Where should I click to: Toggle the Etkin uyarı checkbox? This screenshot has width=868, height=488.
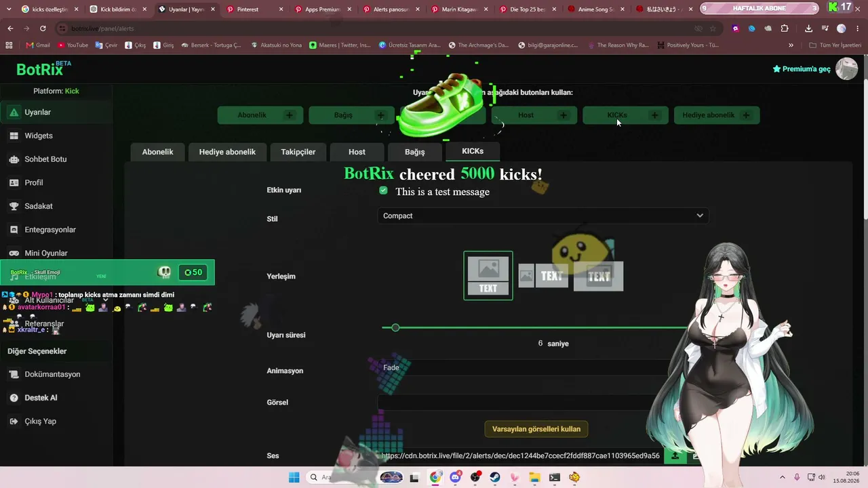pos(384,191)
